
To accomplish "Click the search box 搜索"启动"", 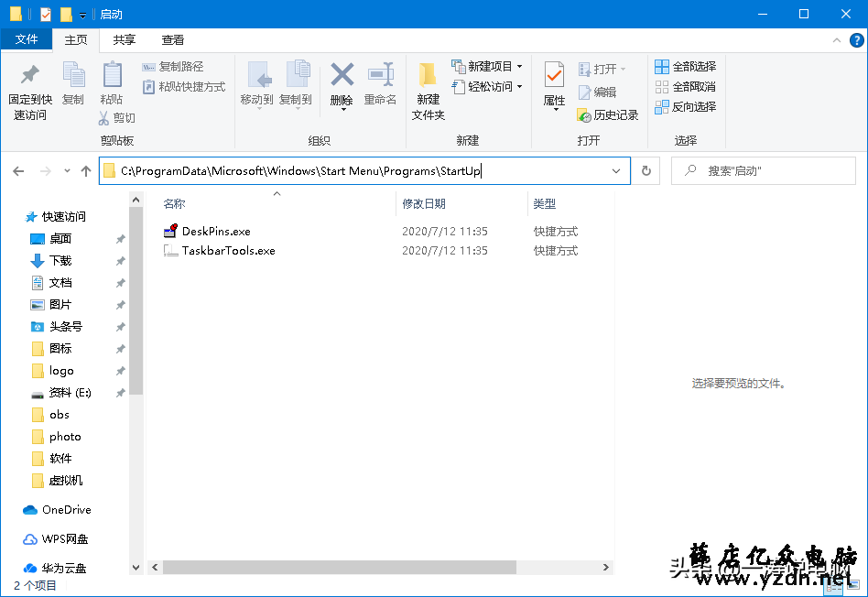I will coord(764,171).
